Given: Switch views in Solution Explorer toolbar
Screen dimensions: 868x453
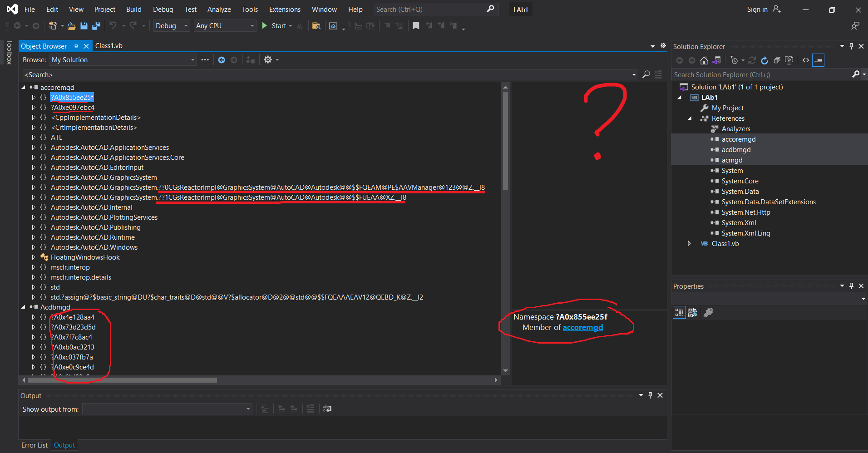Looking at the screenshot, I should point(716,60).
